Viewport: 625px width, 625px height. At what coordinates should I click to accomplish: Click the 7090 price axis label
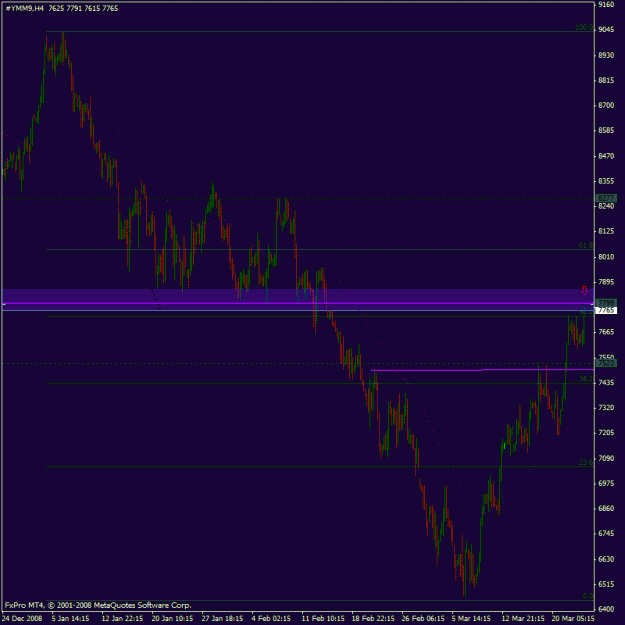606,458
